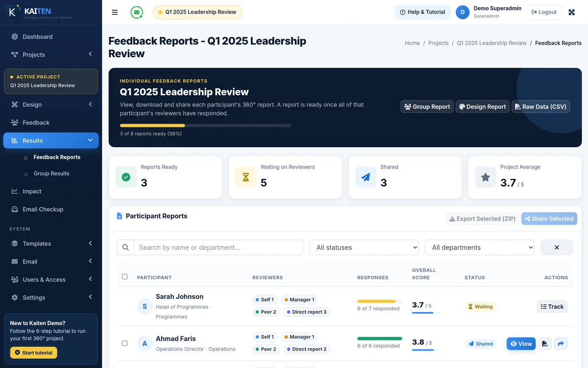Click Ahmad Faris's Shared status badge
The width and height of the screenshot is (588, 368).
[481, 344]
